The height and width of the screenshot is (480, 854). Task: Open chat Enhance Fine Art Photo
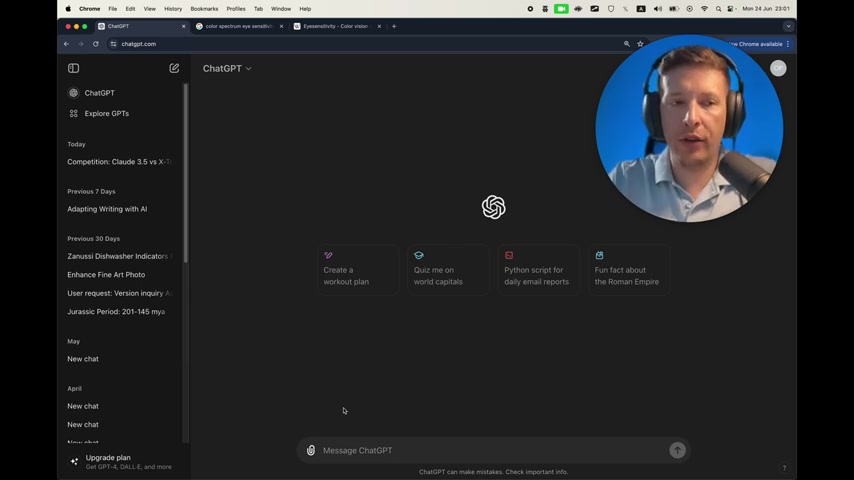coord(106,275)
